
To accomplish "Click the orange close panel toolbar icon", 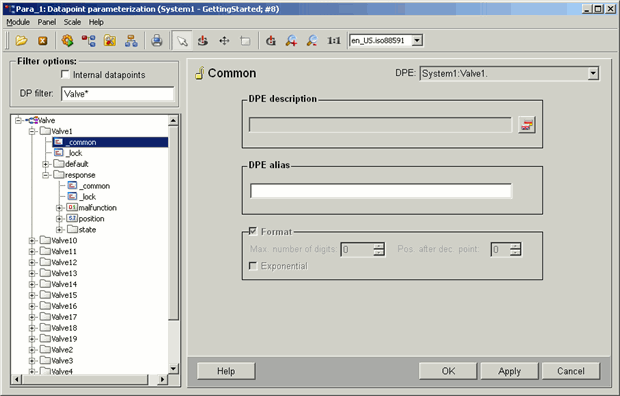I will 43,40.
